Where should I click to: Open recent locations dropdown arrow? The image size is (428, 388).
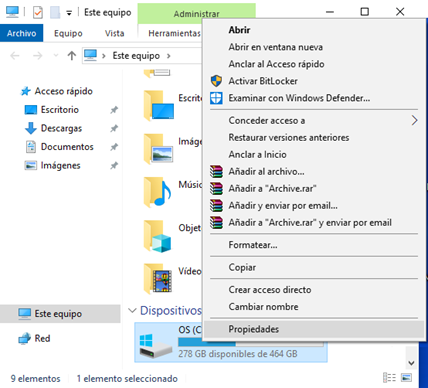point(56,55)
